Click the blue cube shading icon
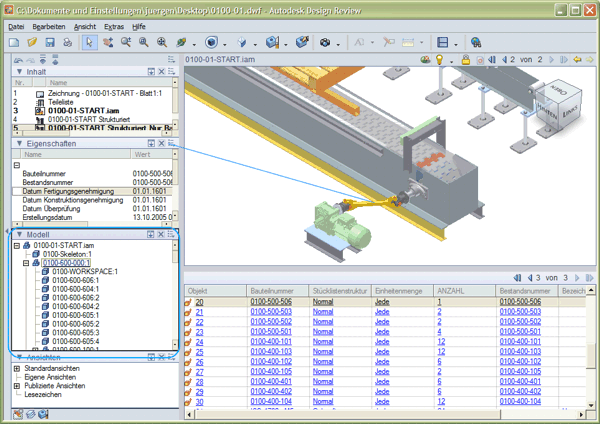The width and height of the screenshot is (600, 424). pos(211,42)
